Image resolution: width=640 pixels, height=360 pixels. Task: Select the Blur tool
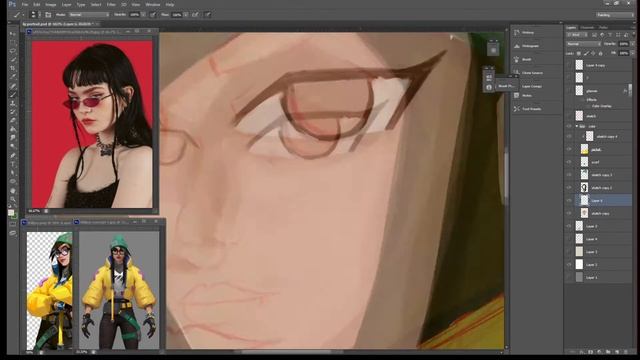click(13, 138)
